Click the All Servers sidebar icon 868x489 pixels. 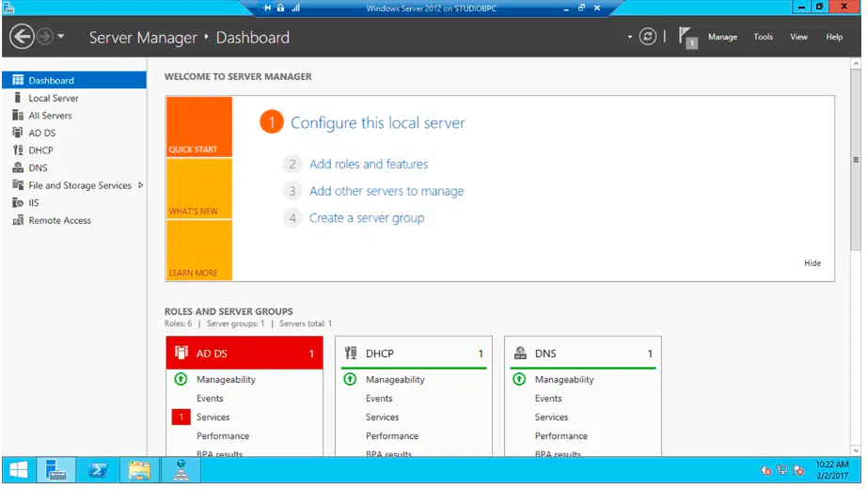18,115
